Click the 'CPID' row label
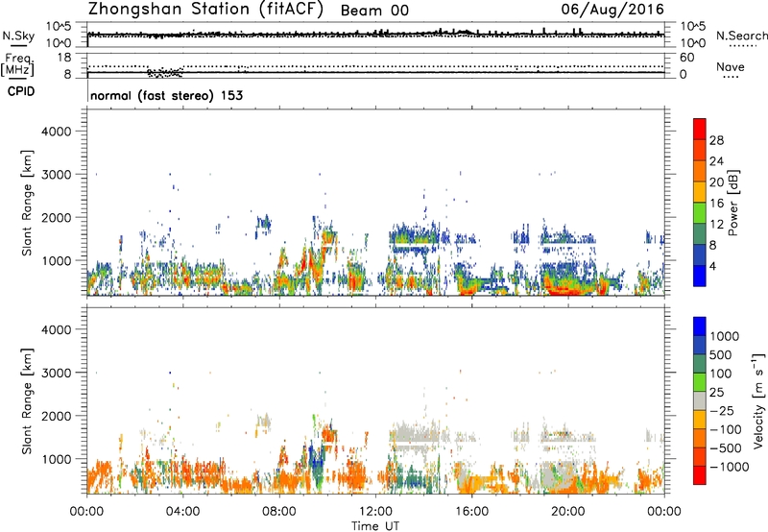This screenshot has width=768, height=532. pyautogui.click(x=21, y=91)
